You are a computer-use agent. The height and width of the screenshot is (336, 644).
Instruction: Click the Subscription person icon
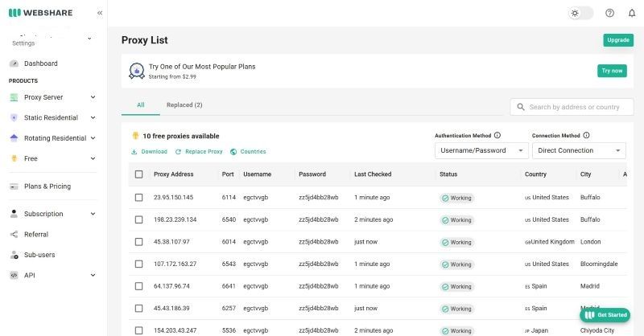coord(14,214)
